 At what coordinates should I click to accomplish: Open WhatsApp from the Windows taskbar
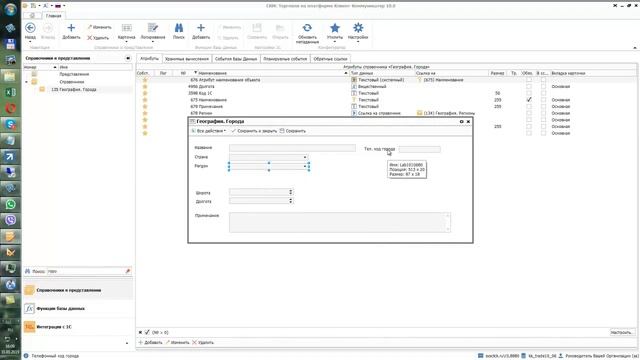(x=10, y=204)
